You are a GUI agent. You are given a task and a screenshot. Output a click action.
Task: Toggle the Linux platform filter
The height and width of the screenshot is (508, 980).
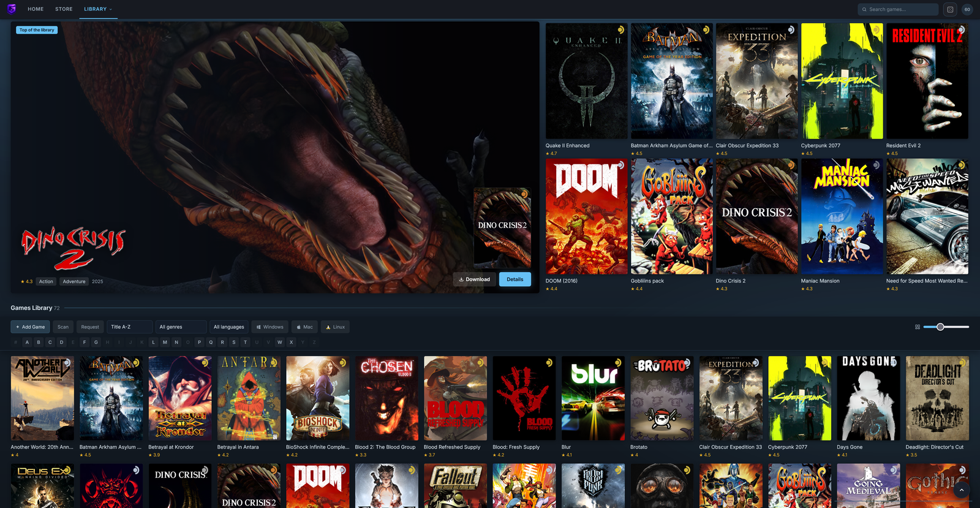pos(335,327)
